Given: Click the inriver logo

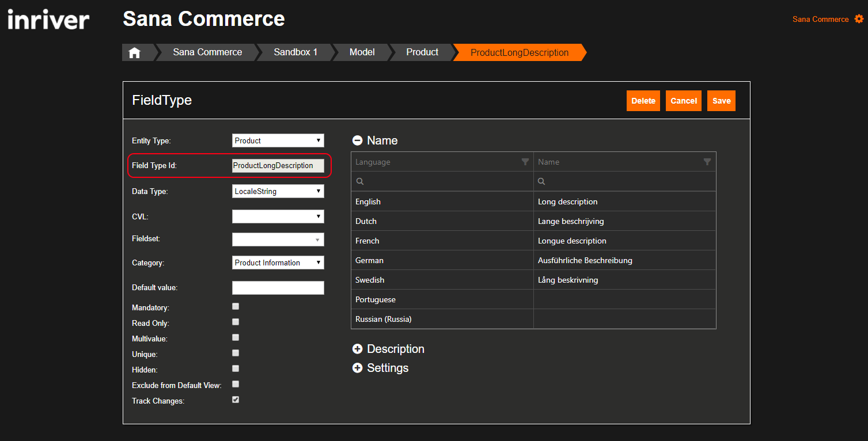Looking at the screenshot, I should click(48, 20).
